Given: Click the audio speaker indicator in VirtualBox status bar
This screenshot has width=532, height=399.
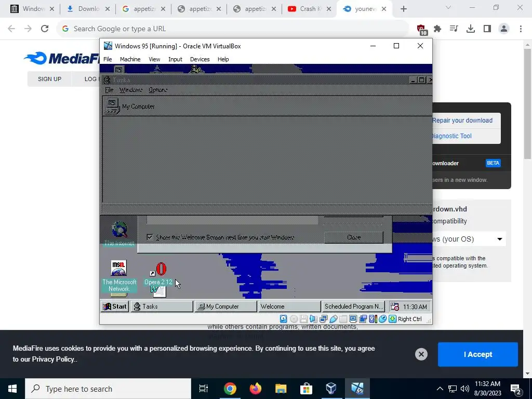Looking at the screenshot, I should coord(313,319).
